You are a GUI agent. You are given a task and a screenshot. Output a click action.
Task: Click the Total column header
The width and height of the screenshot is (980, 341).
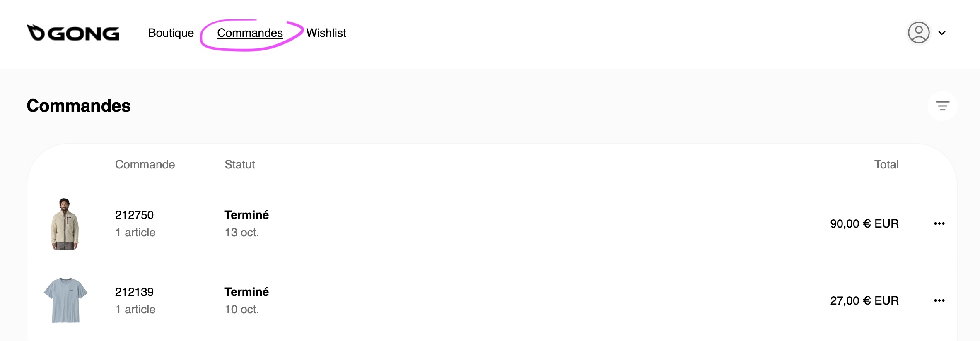click(x=886, y=165)
